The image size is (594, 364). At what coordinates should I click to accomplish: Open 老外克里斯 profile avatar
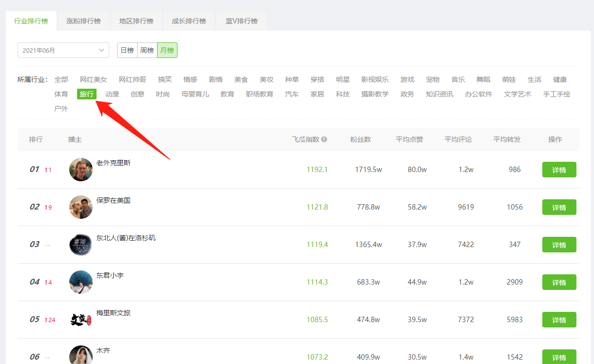coord(81,170)
